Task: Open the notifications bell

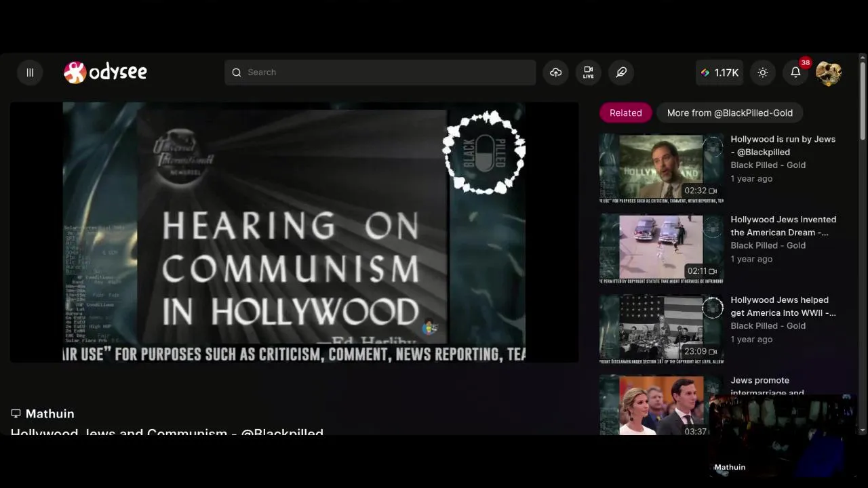Action: [x=796, y=73]
